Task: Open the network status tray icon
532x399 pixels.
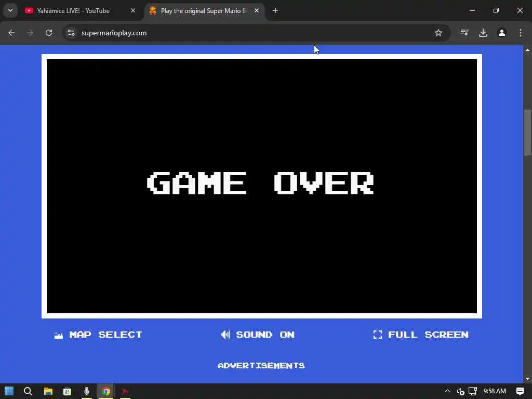Action: click(473, 391)
